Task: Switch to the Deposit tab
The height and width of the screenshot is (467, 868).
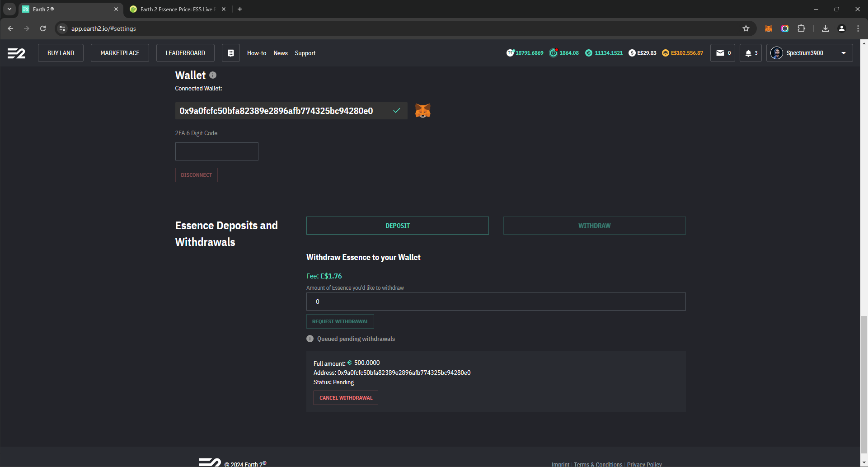Action: 397,226
